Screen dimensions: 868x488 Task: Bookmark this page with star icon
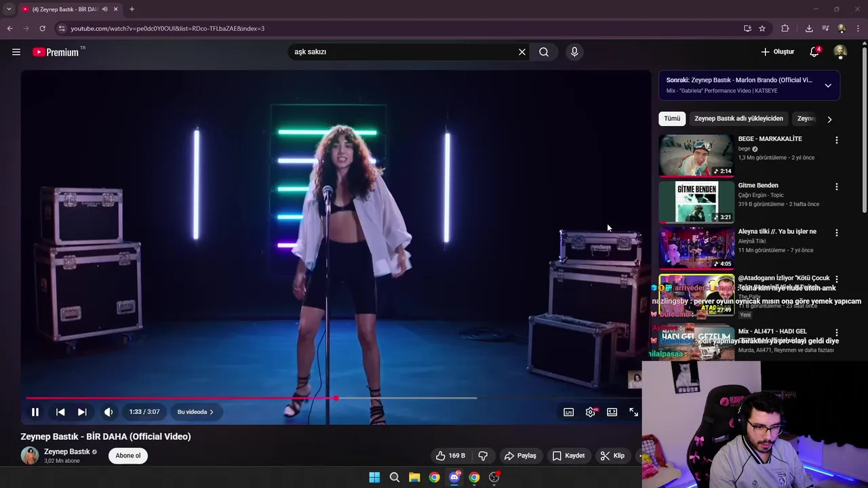click(762, 28)
